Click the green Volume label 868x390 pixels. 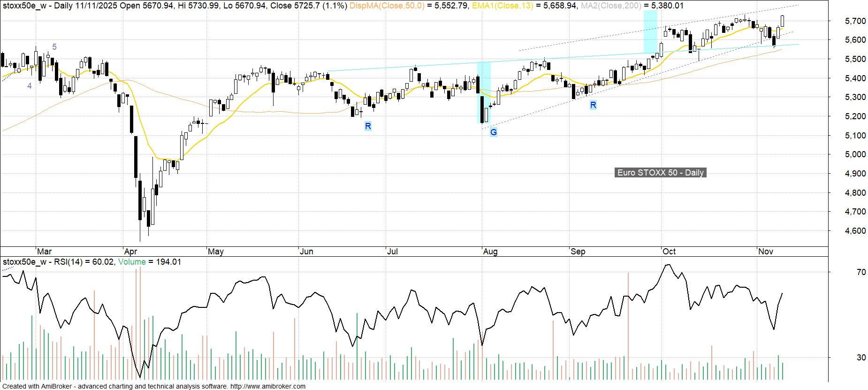(x=132, y=262)
